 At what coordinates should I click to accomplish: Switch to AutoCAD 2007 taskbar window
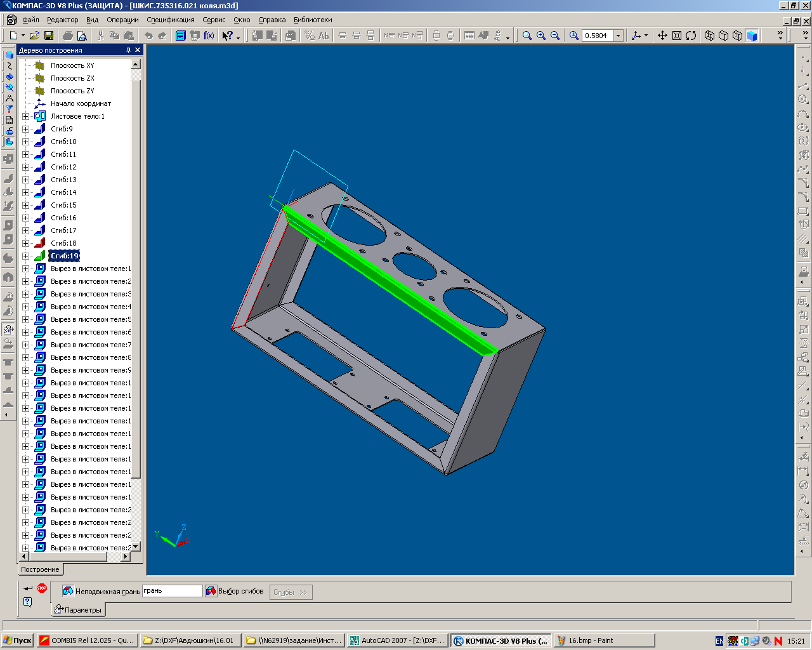[396, 640]
